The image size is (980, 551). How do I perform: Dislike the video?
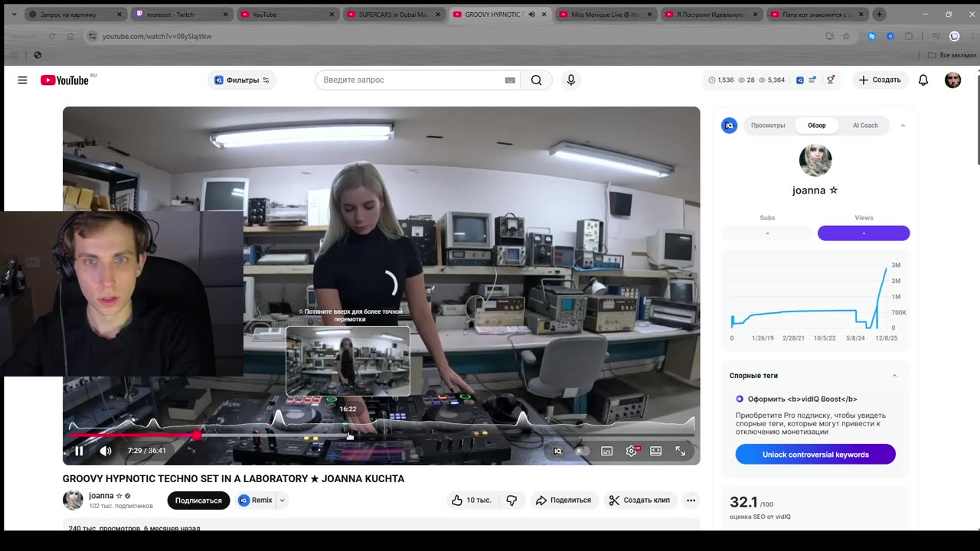pyautogui.click(x=511, y=500)
